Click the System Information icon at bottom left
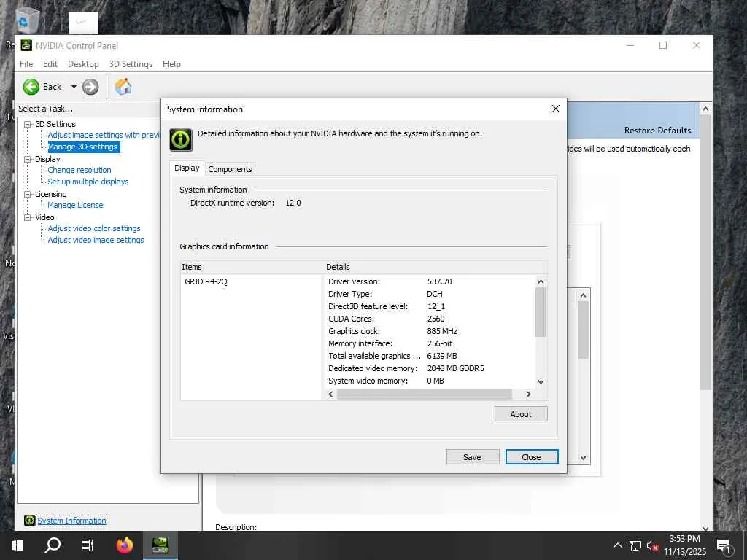 29,521
